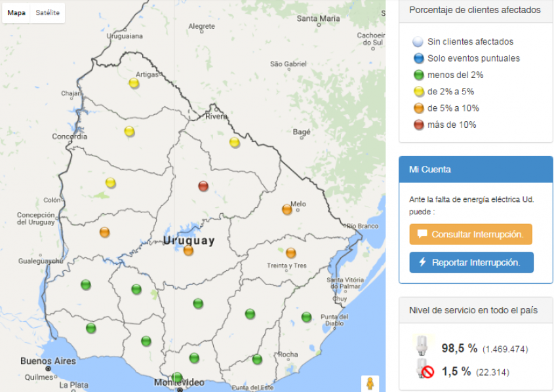The image size is (554, 392).
Task: Click the green marker at Montevideo
Action: [177, 377]
